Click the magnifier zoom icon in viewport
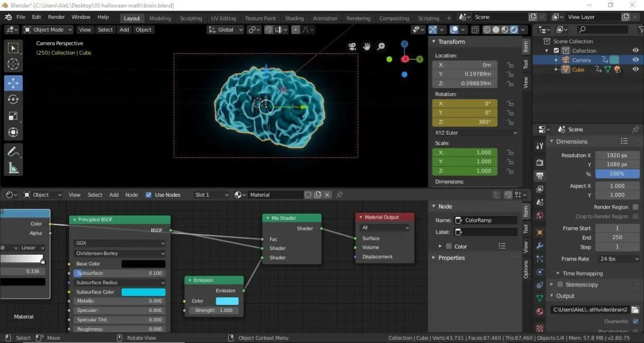Image resolution: width=644 pixels, height=343 pixels. (381, 47)
